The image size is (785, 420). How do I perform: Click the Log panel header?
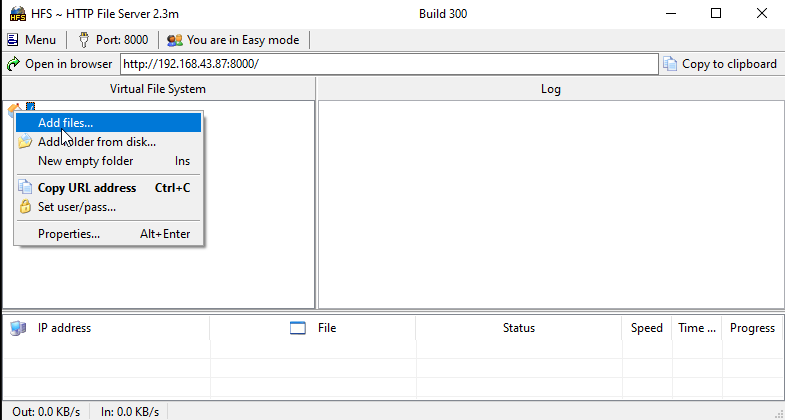[551, 89]
